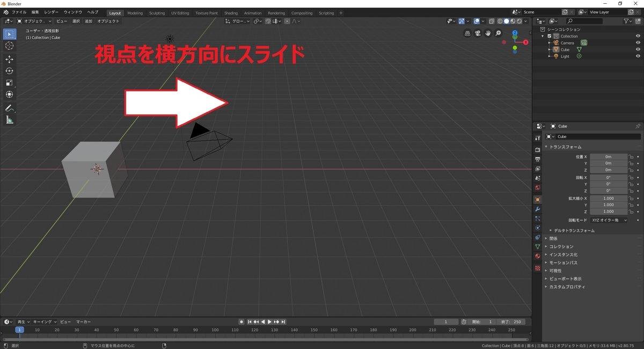
Task: Open the Modifiers wrench tab
Action: point(537,209)
